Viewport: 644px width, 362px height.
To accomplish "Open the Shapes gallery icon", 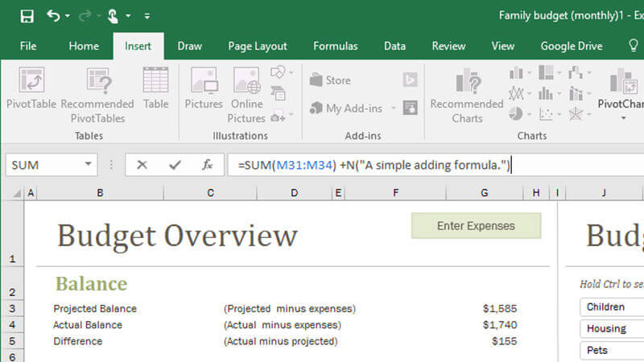I will tap(278, 72).
